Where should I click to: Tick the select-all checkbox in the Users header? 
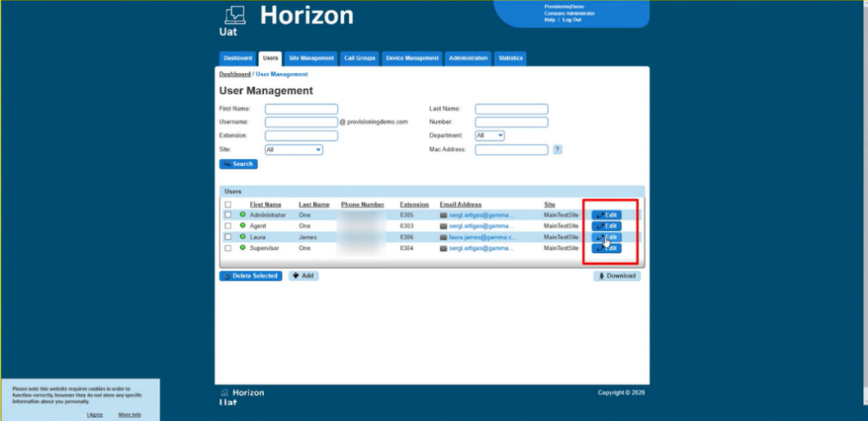(x=228, y=205)
